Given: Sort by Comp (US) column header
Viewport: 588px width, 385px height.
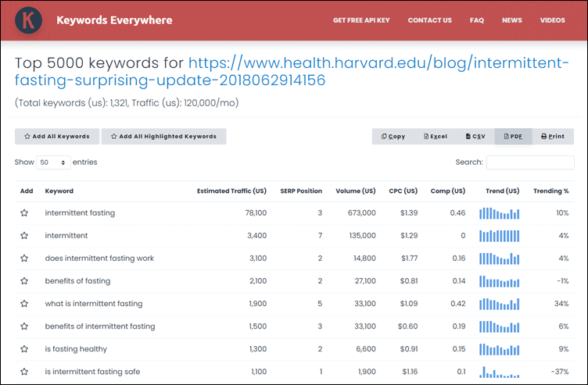Looking at the screenshot, I should 448,191.
